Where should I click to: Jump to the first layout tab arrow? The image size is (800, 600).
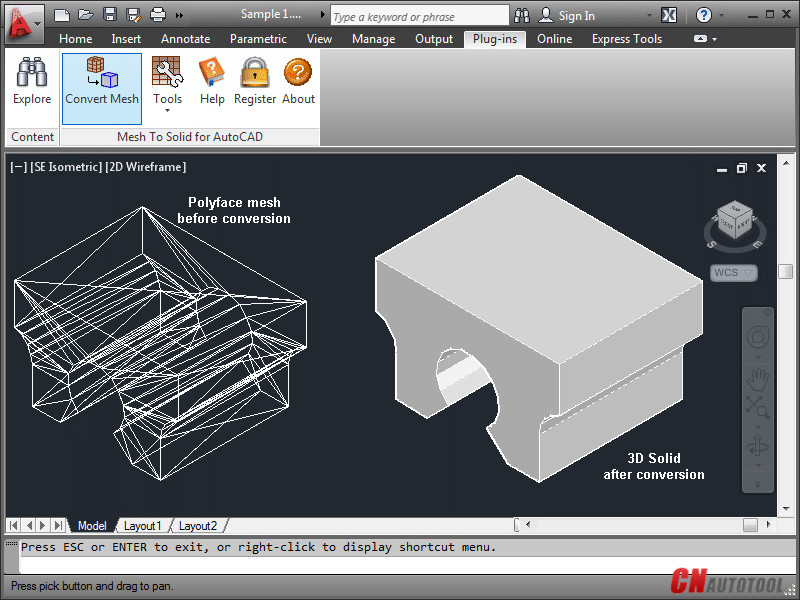14,525
